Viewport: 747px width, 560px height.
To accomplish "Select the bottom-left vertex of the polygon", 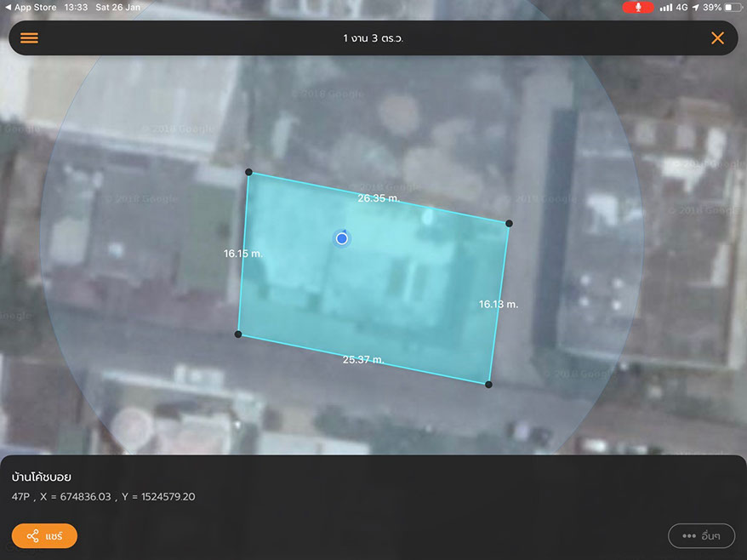I will click(x=238, y=334).
